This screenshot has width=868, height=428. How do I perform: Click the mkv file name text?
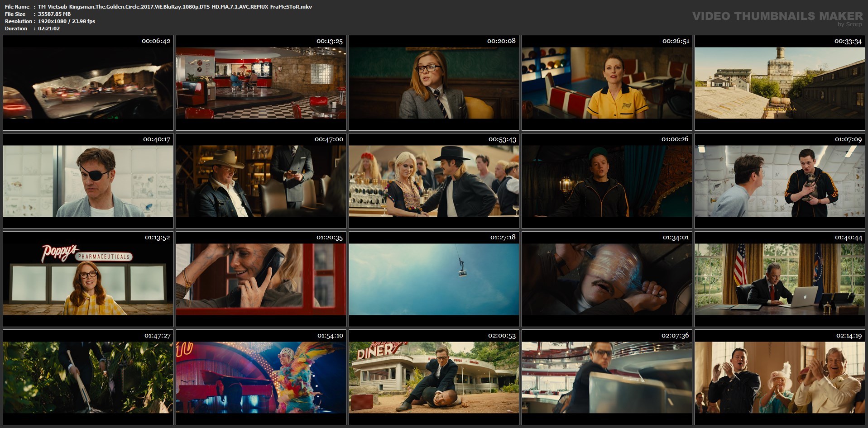click(x=175, y=7)
